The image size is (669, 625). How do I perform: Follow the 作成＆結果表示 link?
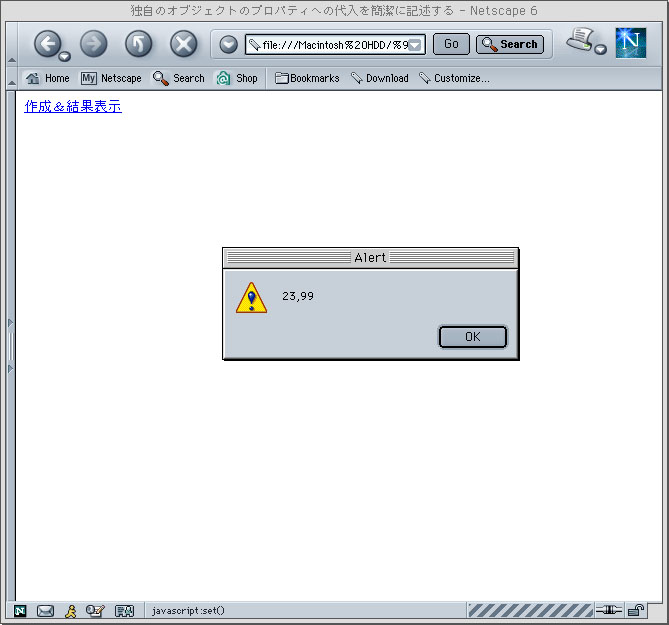pyautogui.click(x=73, y=106)
